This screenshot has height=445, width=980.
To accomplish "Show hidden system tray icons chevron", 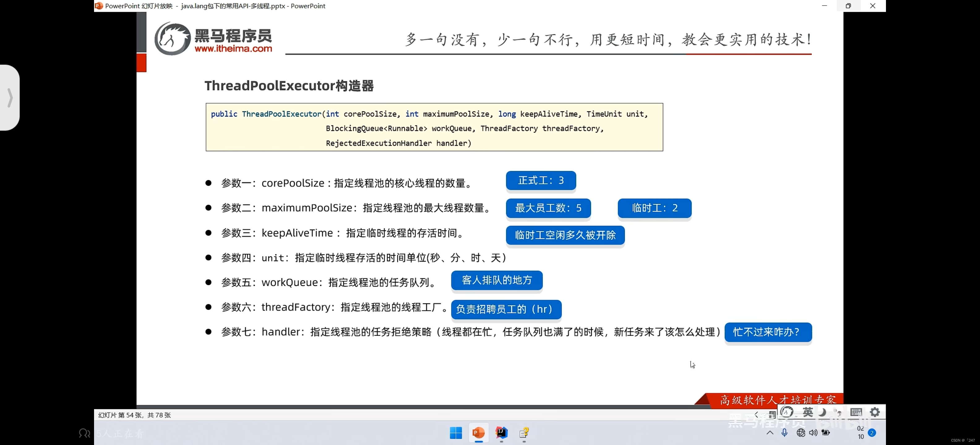I will pos(770,432).
